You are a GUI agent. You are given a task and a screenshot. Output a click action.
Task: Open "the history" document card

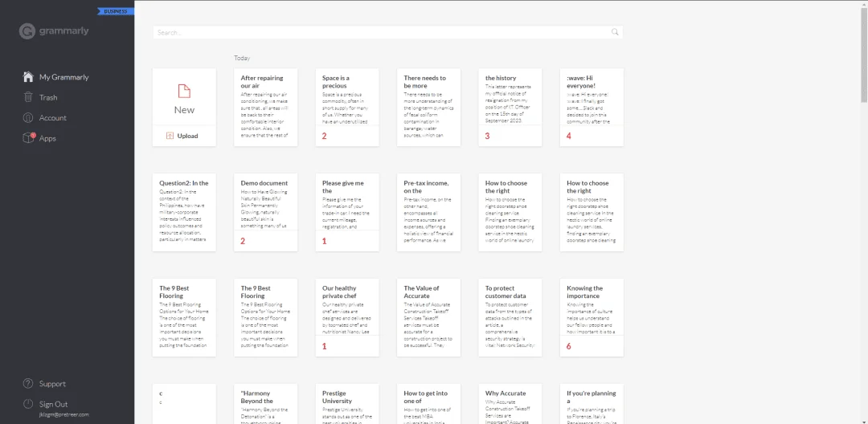point(510,108)
